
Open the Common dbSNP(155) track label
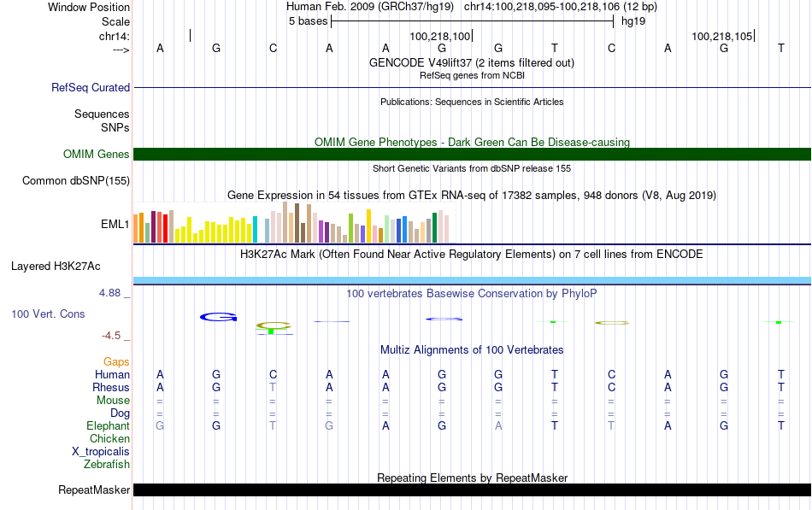tap(75, 181)
